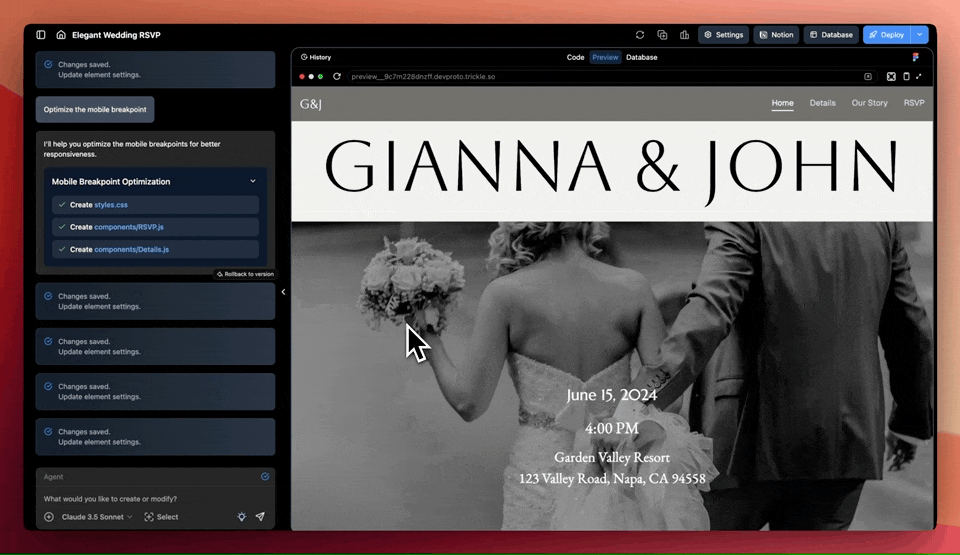Click the prompt input 'What would you like to create'
This screenshot has height=555, width=960.
[110, 499]
